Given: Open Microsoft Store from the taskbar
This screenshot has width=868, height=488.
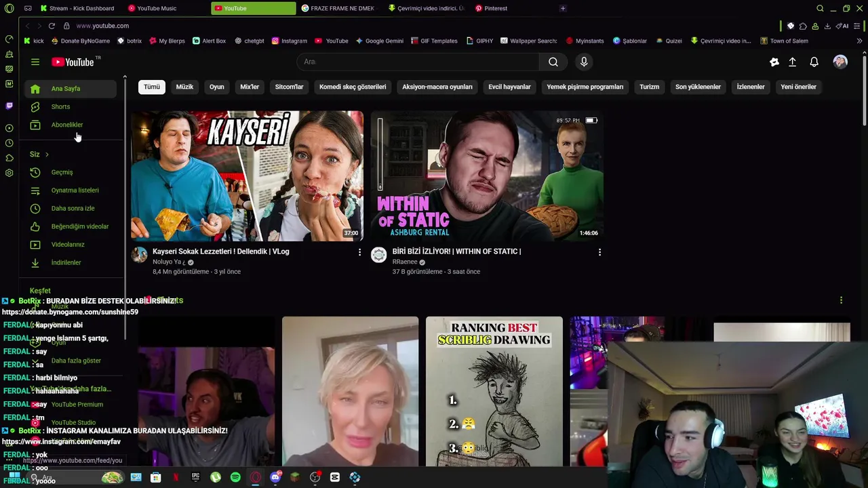Looking at the screenshot, I should pyautogui.click(x=155, y=477).
